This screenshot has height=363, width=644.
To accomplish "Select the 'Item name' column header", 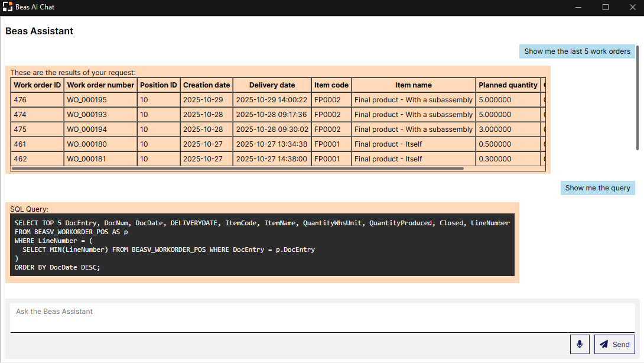I will pos(413,85).
